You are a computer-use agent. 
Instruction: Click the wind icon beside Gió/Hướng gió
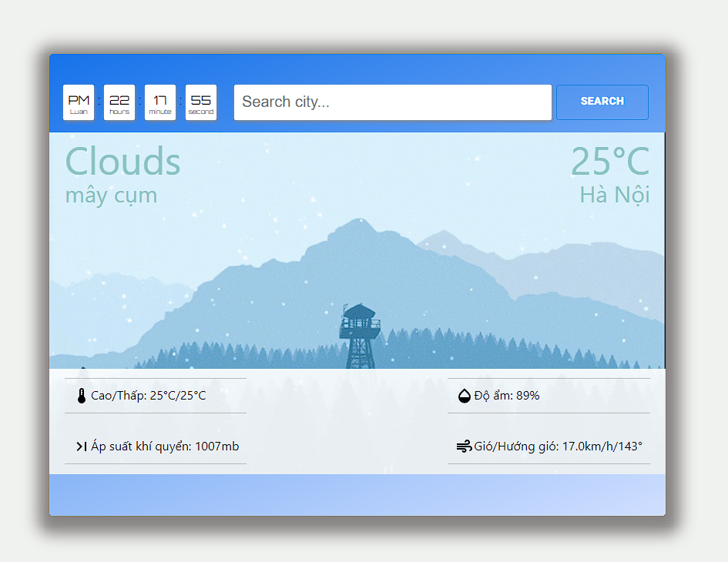pyautogui.click(x=462, y=446)
